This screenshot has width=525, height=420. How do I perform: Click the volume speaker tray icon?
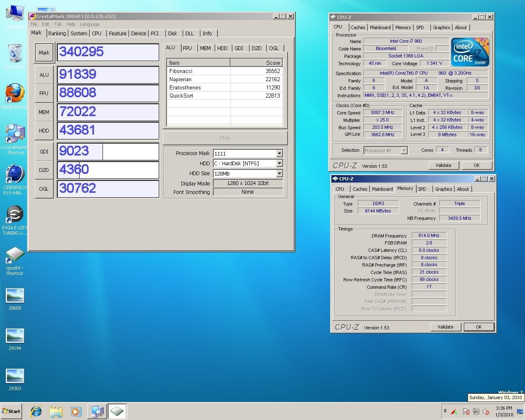click(x=486, y=411)
